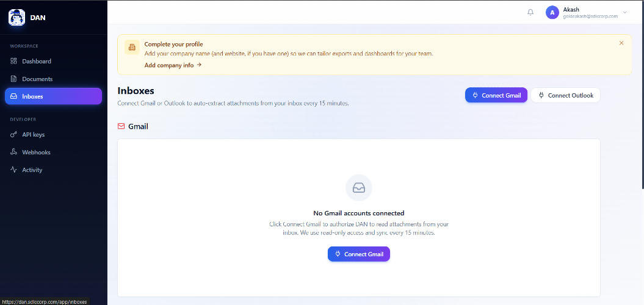Click the No Gmail accounts connected text

point(359,213)
